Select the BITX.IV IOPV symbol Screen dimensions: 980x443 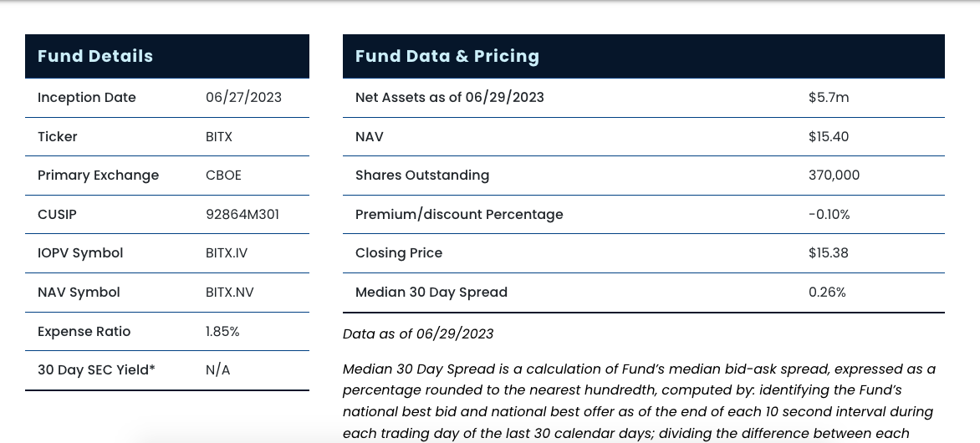[x=227, y=252]
